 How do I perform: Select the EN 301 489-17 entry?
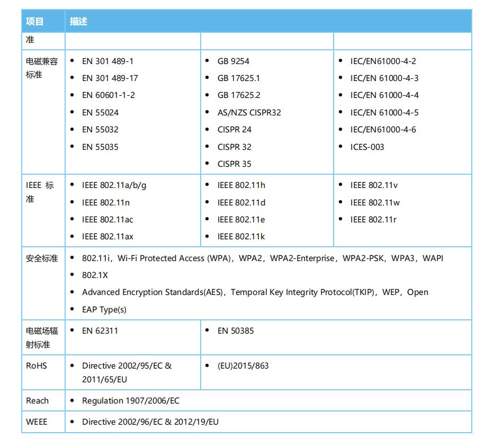pyautogui.click(x=110, y=78)
